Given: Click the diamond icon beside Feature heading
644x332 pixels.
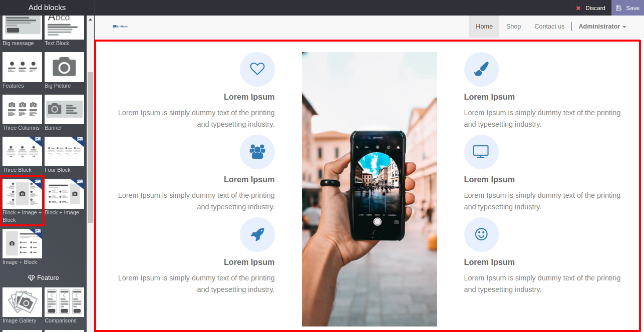Looking at the screenshot, I should pyautogui.click(x=31, y=278).
